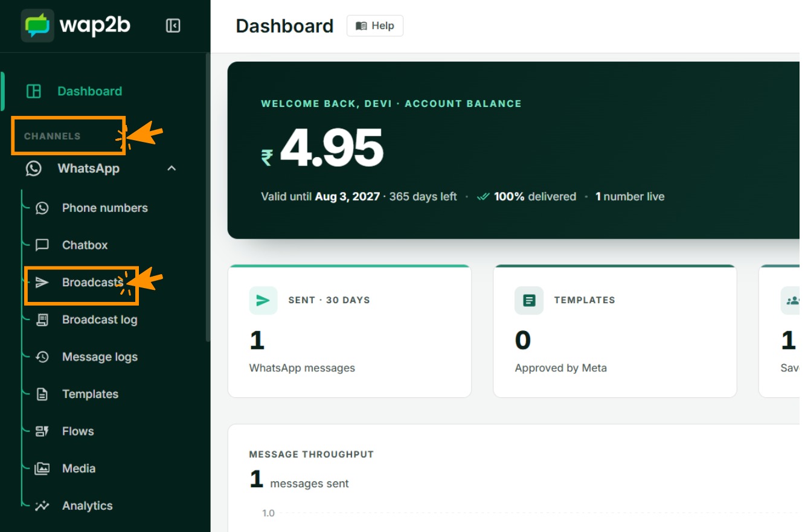Click the Analytics chart icon

point(42,506)
